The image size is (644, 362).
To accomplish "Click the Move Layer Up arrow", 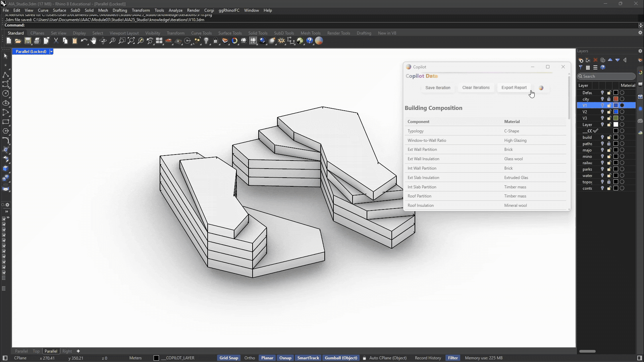I will [610, 60].
